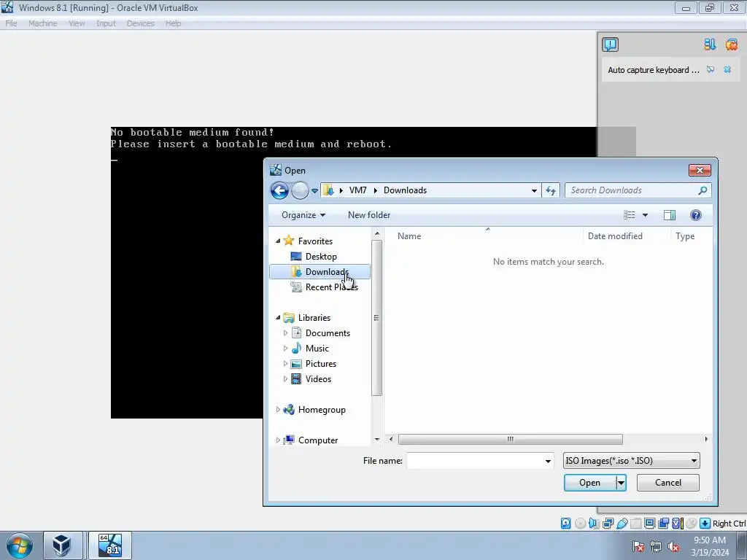Click the muted volume tray icon
Screen dimensions: 747x560
[673, 547]
